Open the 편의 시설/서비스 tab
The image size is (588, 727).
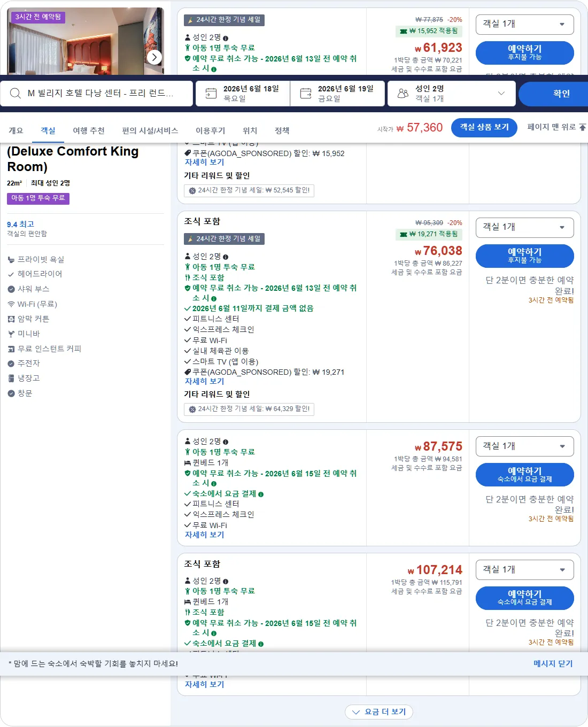pos(150,130)
